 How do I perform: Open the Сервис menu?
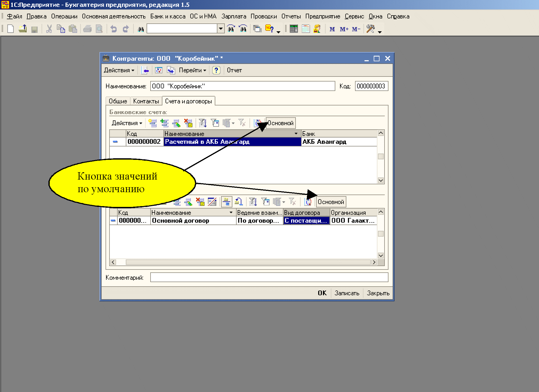point(354,16)
